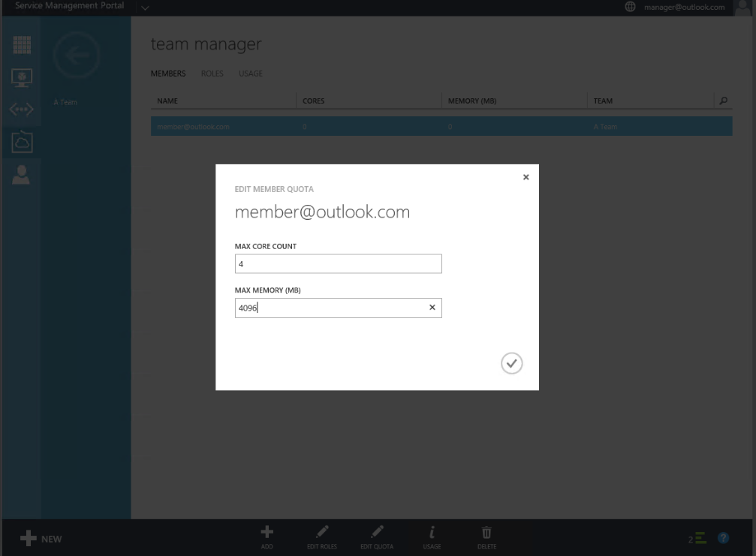
Task: Clear the Max Memory field text
Action: point(432,308)
